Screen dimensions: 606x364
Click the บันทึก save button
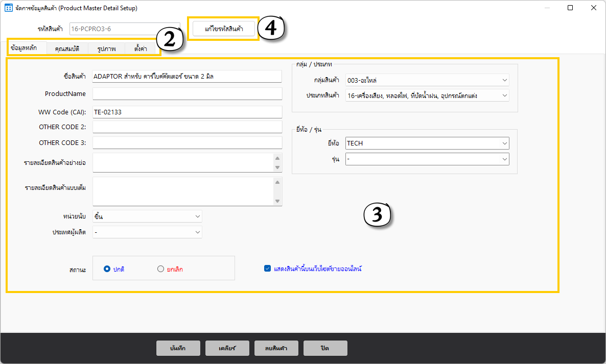point(178,348)
